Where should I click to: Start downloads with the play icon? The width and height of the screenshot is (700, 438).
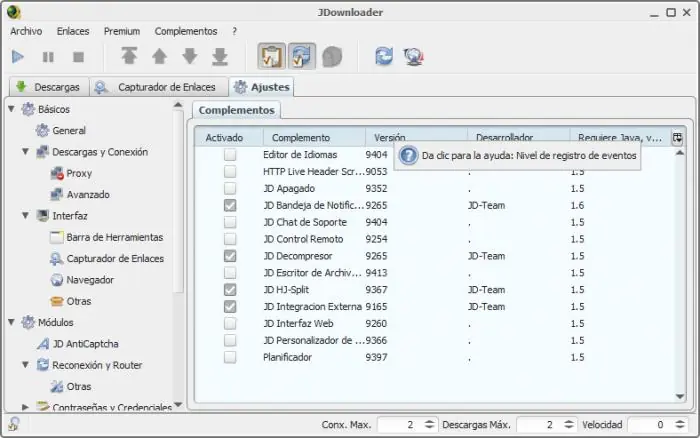pos(18,57)
